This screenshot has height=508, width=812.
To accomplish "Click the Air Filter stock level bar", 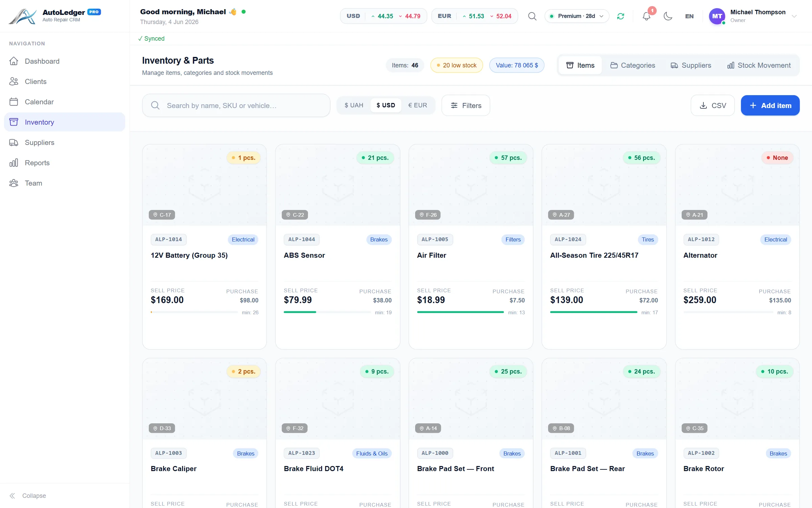I will pyautogui.click(x=460, y=312).
